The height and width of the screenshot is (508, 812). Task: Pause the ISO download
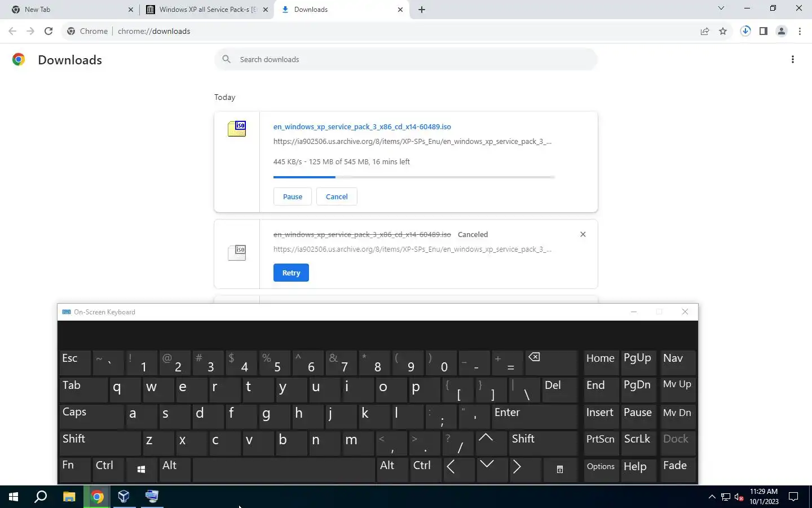[x=293, y=196]
